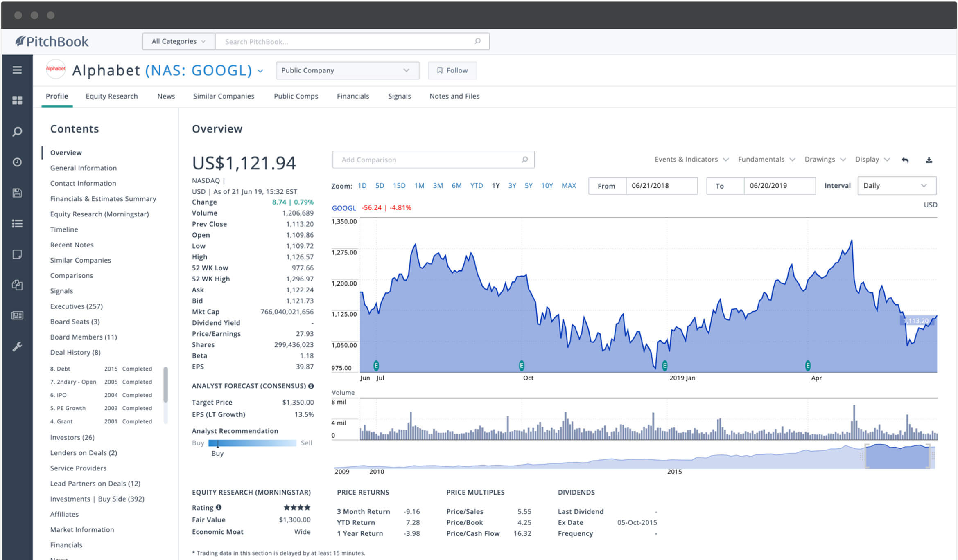Viewport: 958px width, 560px height.
Task: Open the hamburger menu in sidebar
Action: tap(17, 70)
